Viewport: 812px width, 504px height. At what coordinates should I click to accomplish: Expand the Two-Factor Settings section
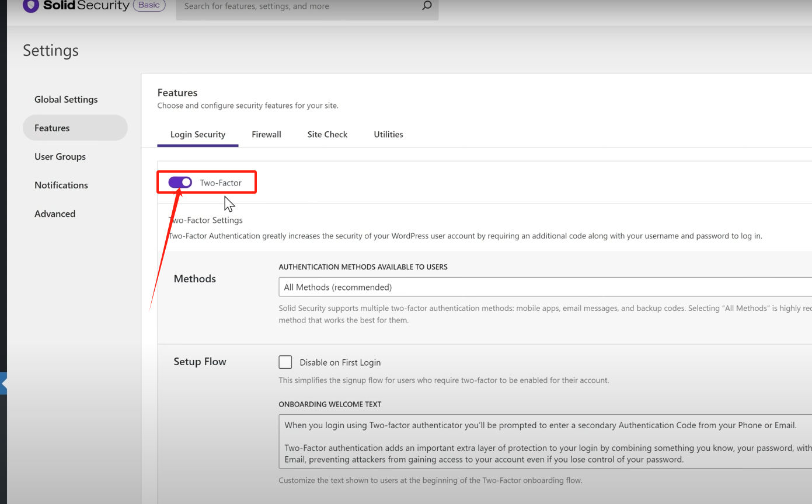[205, 220]
